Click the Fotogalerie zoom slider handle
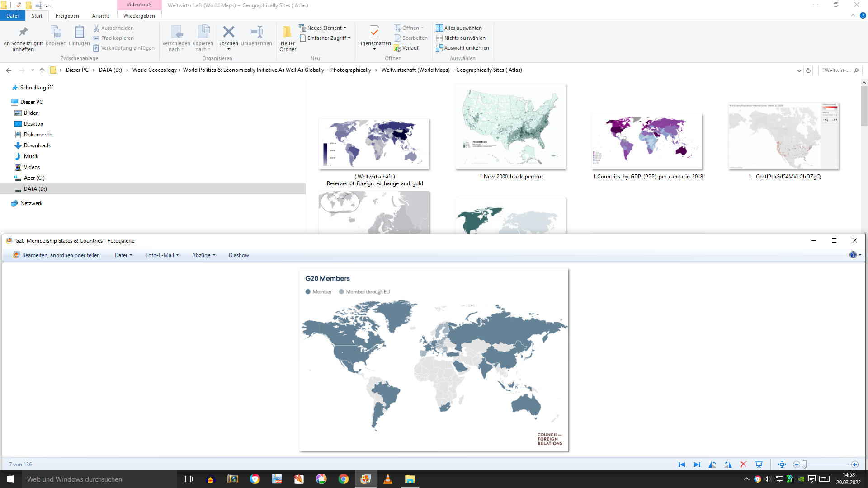The width and height of the screenshot is (868, 488). point(804,465)
